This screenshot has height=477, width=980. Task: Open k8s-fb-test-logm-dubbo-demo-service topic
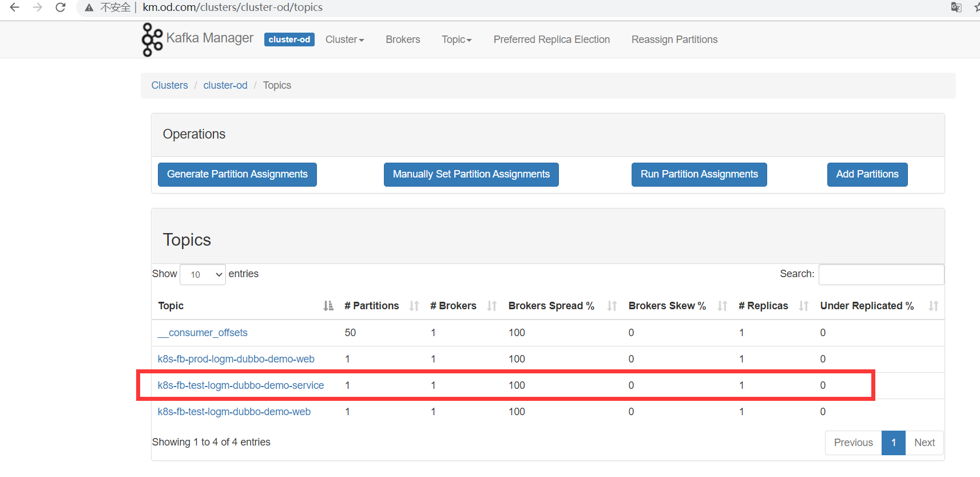point(241,385)
